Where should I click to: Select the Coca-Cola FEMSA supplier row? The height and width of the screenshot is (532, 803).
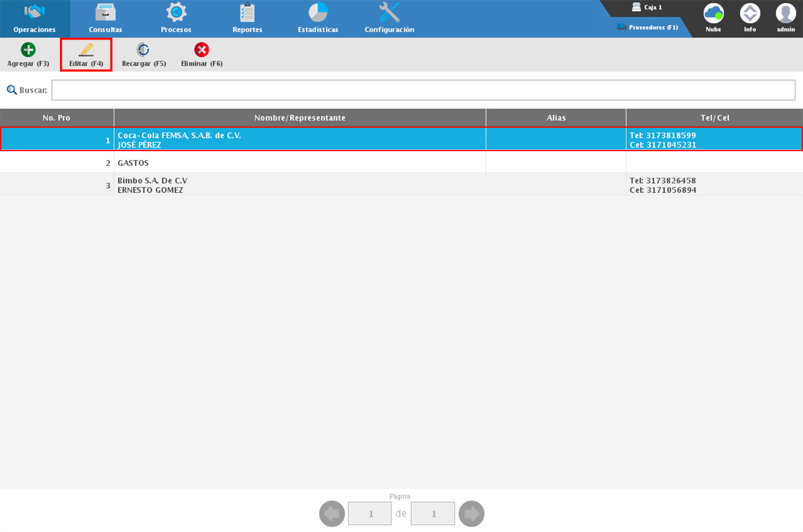pos(300,139)
